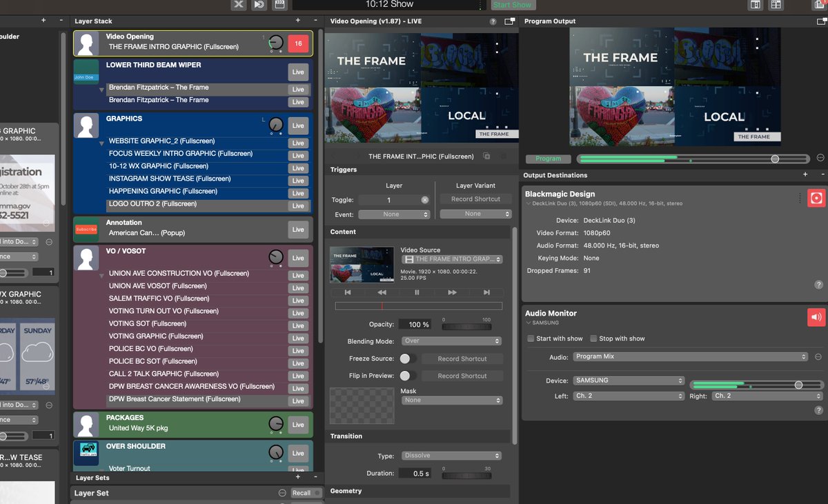
Task: Open the Audio Program Mix dropdown
Action: click(x=691, y=357)
